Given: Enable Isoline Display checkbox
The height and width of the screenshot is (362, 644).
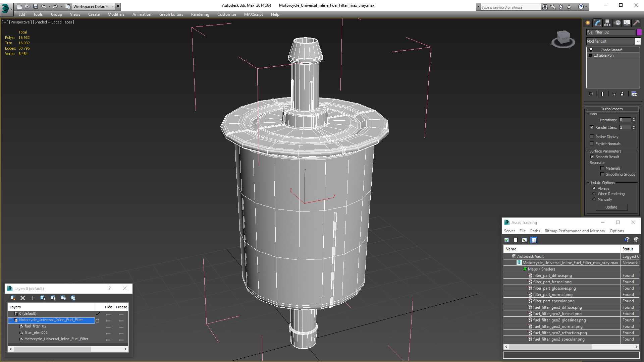Looking at the screenshot, I should point(592,137).
